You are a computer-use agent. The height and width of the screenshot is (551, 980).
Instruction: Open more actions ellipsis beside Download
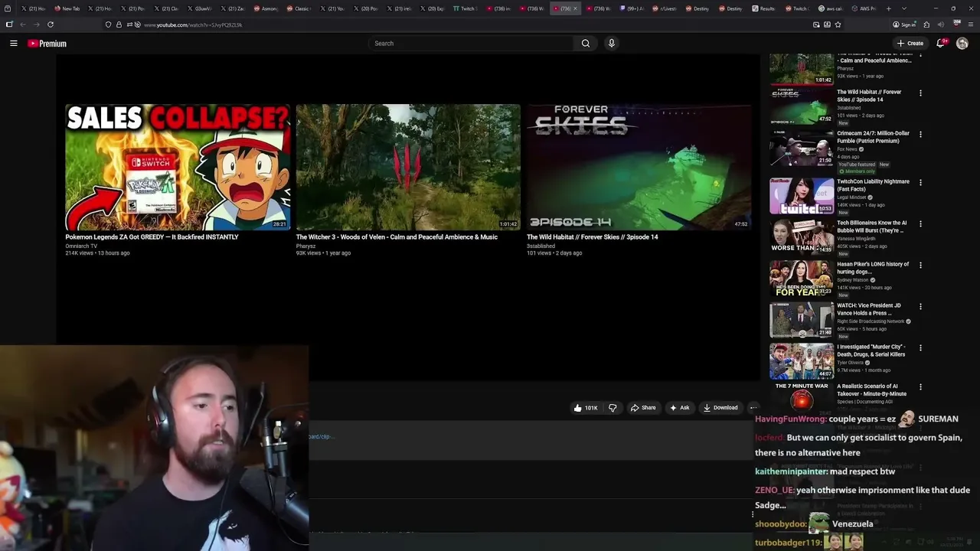753,408
